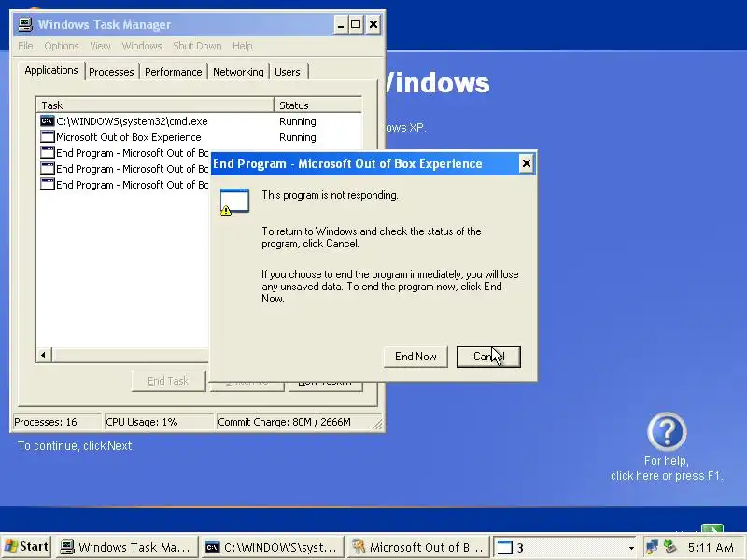Viewport: 747px width, 560px height.
Task: Open the Start menu
Action: click(27, 547)
